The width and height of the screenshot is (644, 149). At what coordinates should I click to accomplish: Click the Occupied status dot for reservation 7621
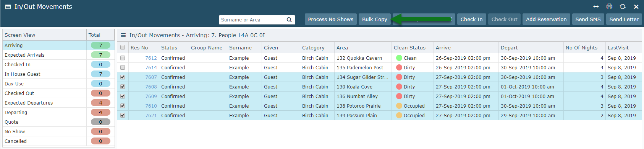[x=399, y=115]
